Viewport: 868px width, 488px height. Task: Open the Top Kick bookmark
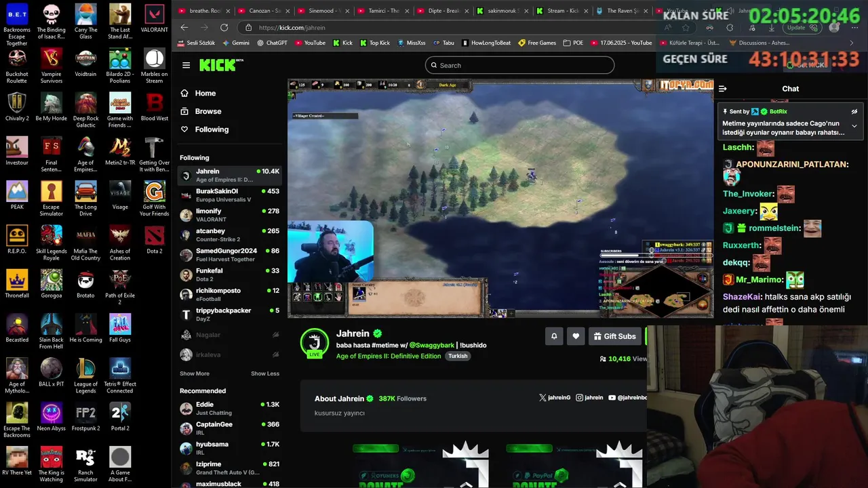coord(374,43)
